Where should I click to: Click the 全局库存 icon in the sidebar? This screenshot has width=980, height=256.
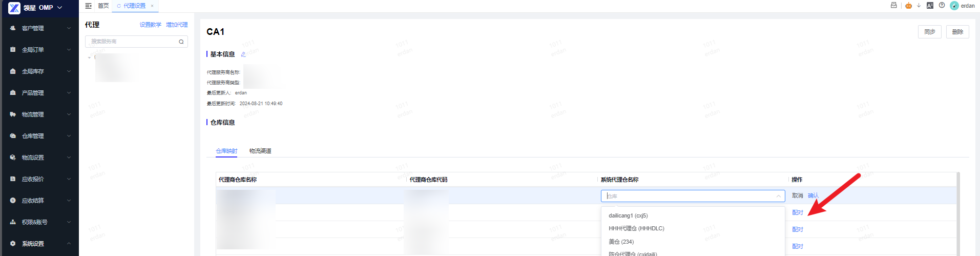tap(13, 71)
